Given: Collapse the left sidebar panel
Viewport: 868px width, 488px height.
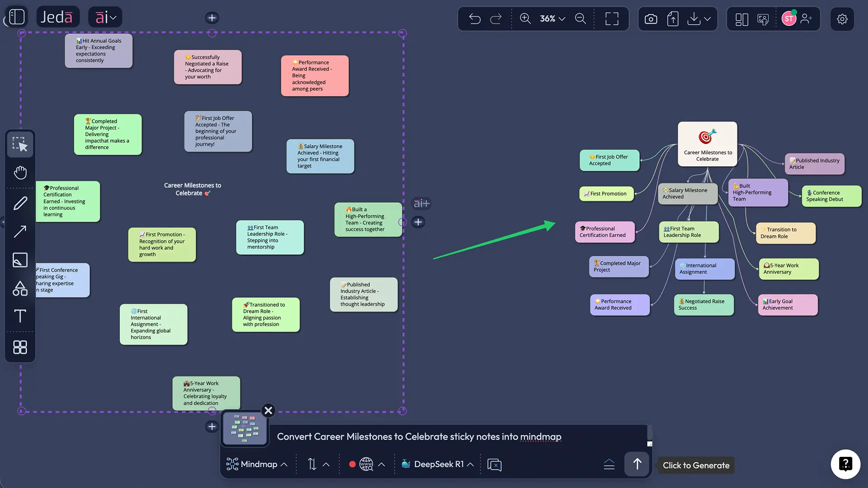Looking at the screenshot, I should click(x=16, y=17).
